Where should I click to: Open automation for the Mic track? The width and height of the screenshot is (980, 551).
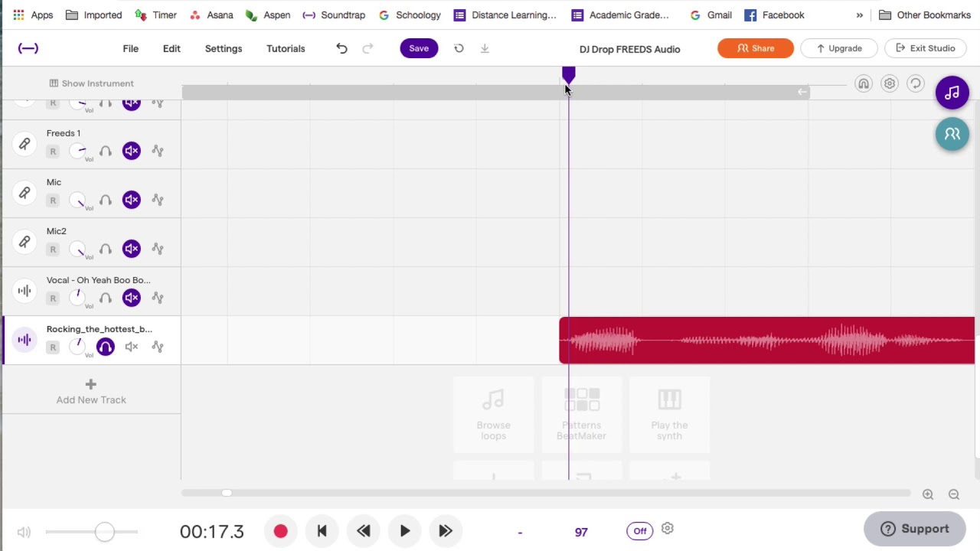pos(158,200)
